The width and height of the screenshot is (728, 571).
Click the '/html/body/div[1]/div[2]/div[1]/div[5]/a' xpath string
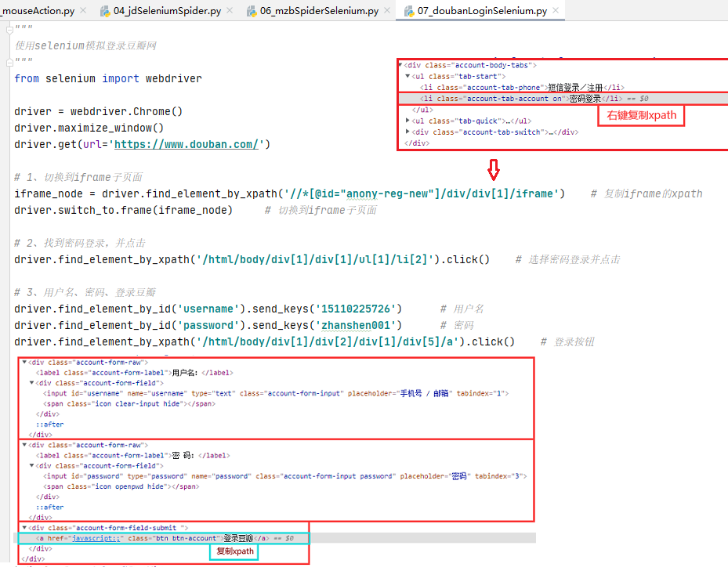[330, 342]
